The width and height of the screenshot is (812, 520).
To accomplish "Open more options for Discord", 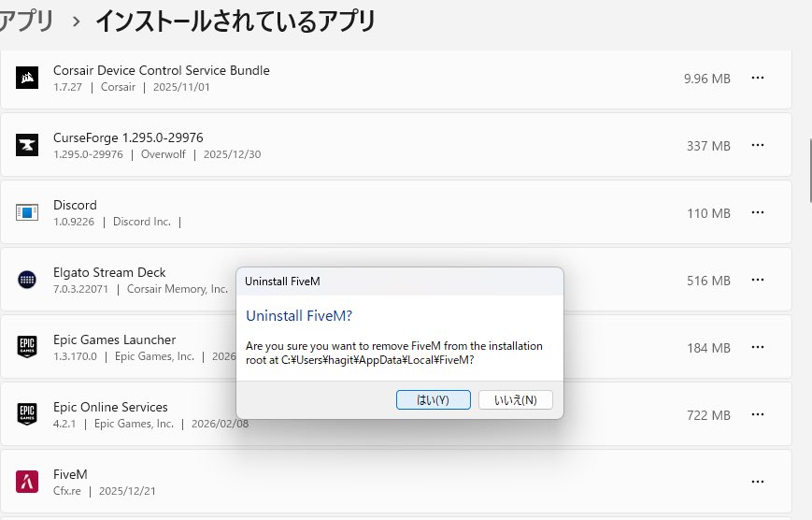I will click(758, 212).
